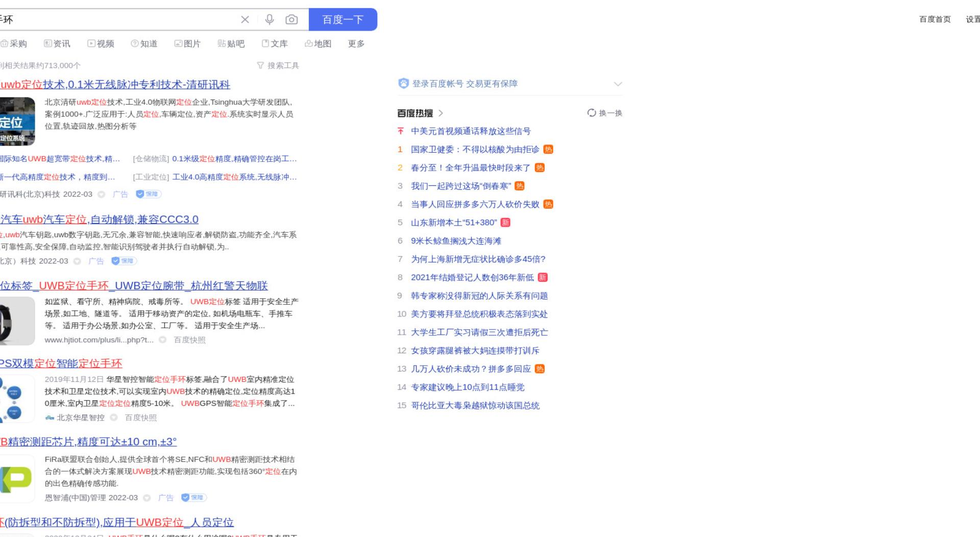Open the 采购 tab
This screenshot has width=980, height=537.
(x=14, y=44)
